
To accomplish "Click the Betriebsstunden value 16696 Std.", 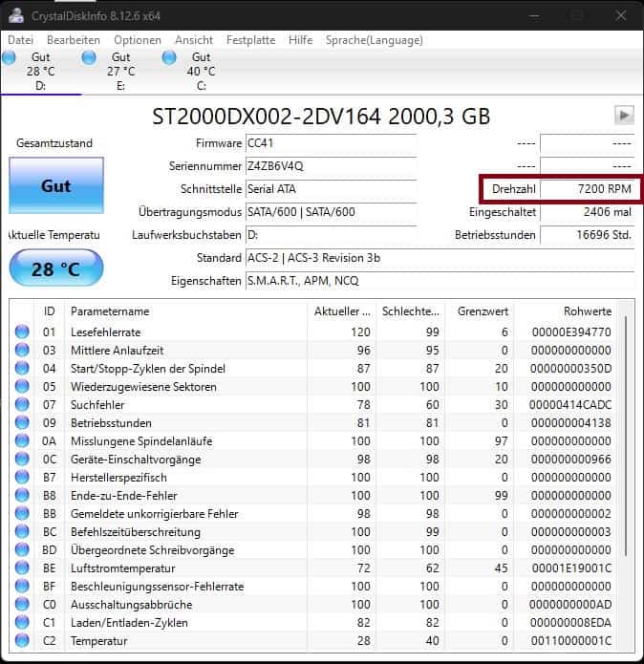I will coord(587,235).
